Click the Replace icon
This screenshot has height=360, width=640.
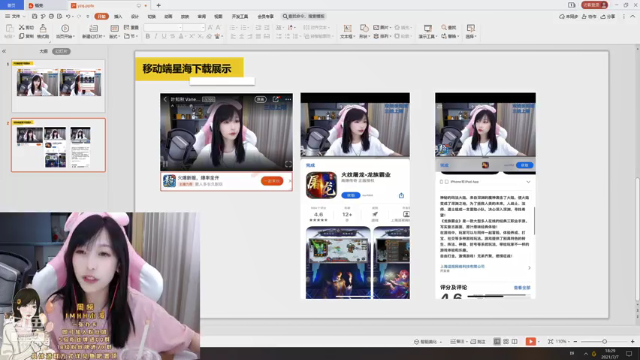click(x=444, y=36)
